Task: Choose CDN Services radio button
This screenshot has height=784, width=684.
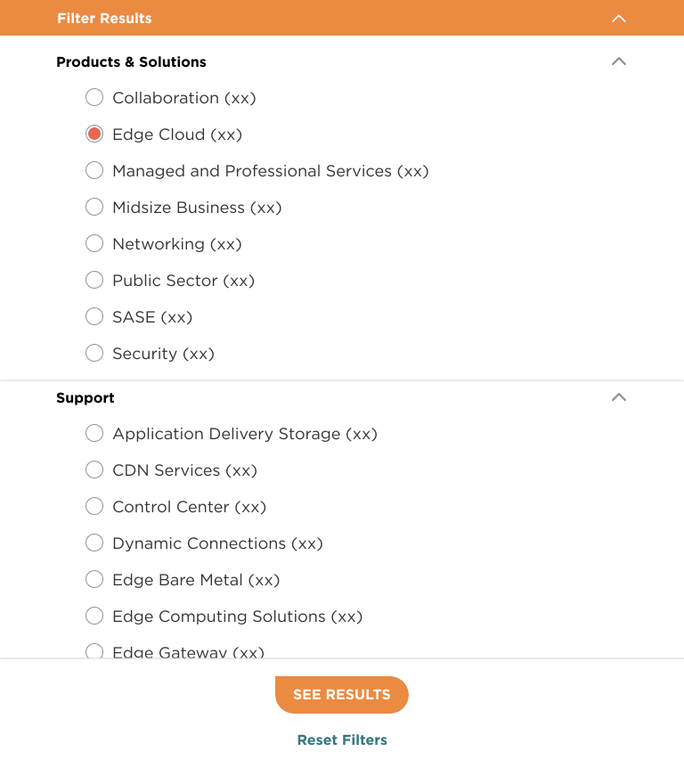Action: [94, 470]
